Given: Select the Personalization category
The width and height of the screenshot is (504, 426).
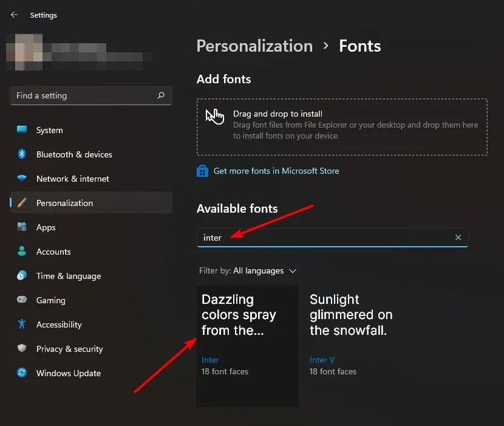Looking at the screenshot, I should tap(91, 203).
